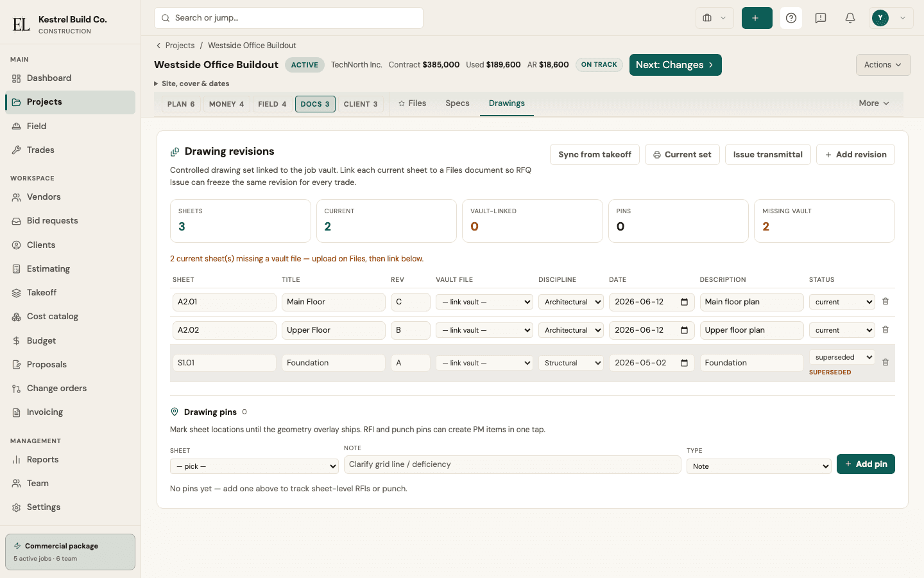Open calendar picker for A2.02 date

coord(684,330)
